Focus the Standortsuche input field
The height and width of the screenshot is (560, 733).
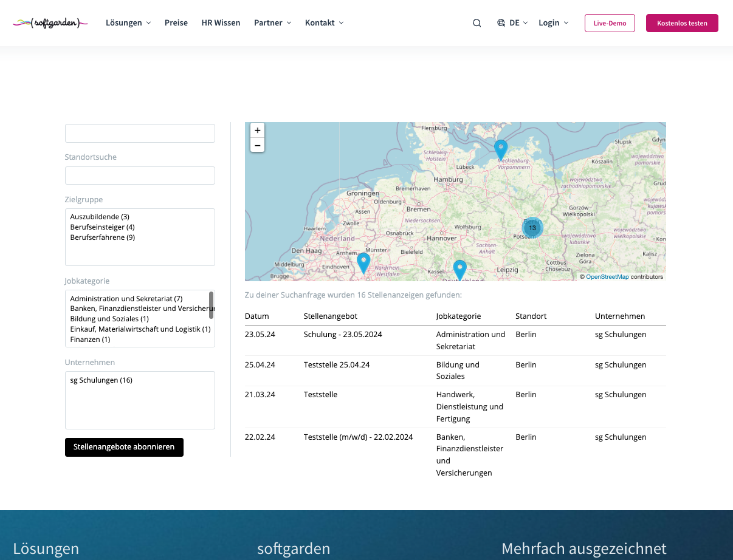tap(140, 176)
